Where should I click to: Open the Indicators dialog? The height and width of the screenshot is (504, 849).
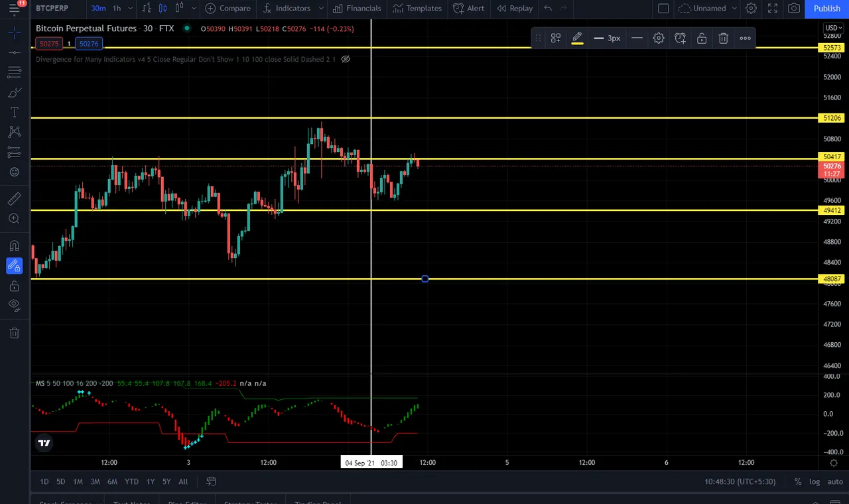(287, 9)
